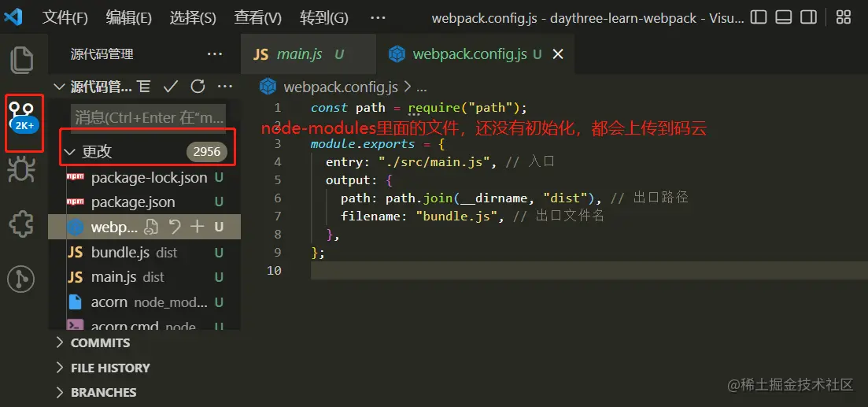The image size is (868, 407).
Task: Select the webpack.config.js editor tab
Action: click(475, 54)
